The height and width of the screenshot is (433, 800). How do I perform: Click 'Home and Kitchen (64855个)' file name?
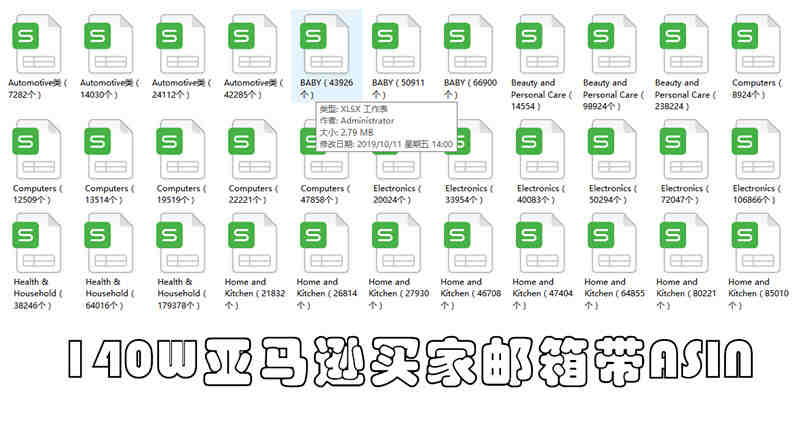pos(614,294)
